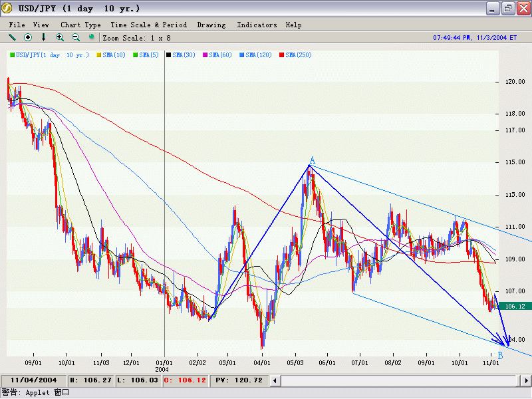The height and width of the screenshot is (399, 532).
Task: Click the zoom out magnifier icon
Action: (x=76, y=37)
